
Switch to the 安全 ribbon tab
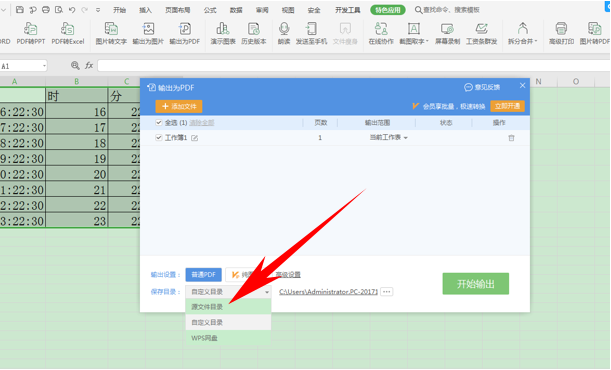click(314, 10)
